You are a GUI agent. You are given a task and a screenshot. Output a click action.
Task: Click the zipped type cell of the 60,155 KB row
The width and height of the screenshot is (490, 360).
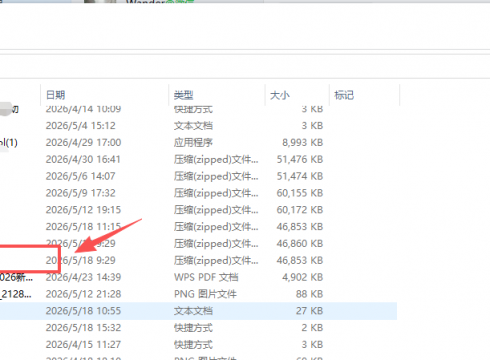click(216, 193)
